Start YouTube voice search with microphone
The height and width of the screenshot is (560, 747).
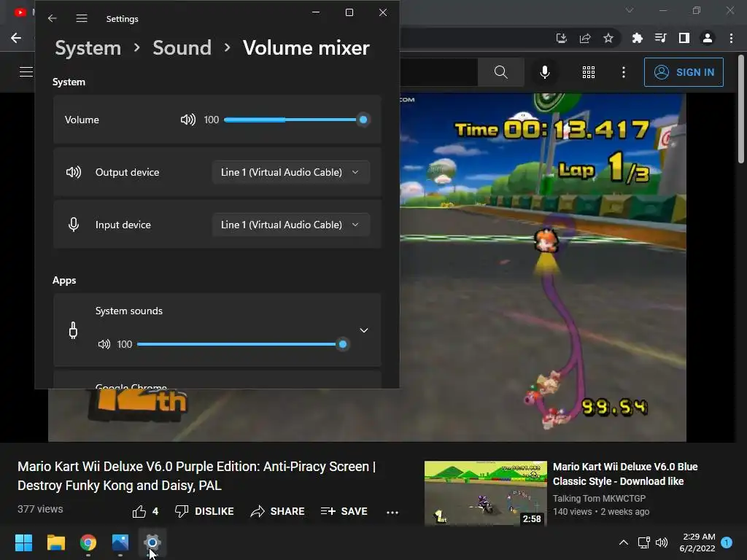click(544, 72)
